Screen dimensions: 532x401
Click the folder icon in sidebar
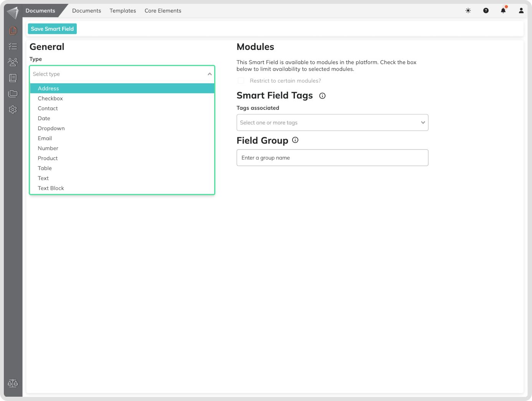pyautogui.click(x=13, y=94)
